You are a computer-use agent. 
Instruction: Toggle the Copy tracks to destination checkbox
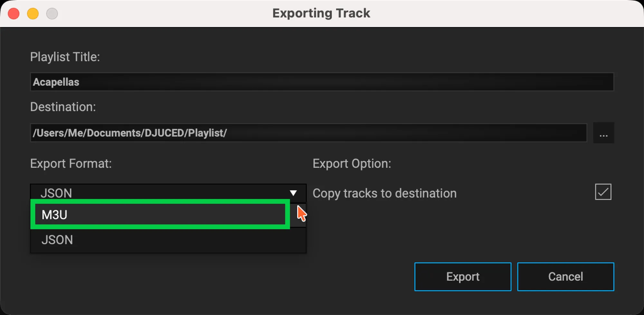(x=603, y=192)
